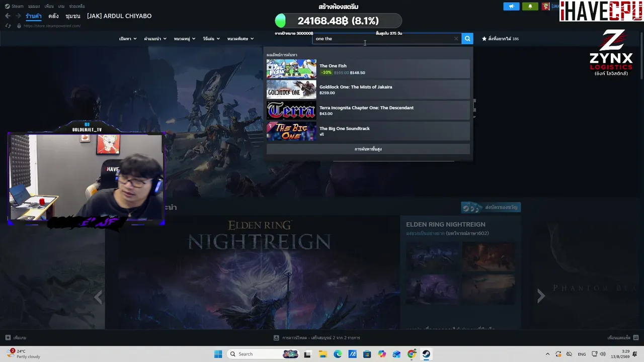Viewport: 644px width, 362px height.
Task: Open wishlist with the star icon
Action: point(485,39)
